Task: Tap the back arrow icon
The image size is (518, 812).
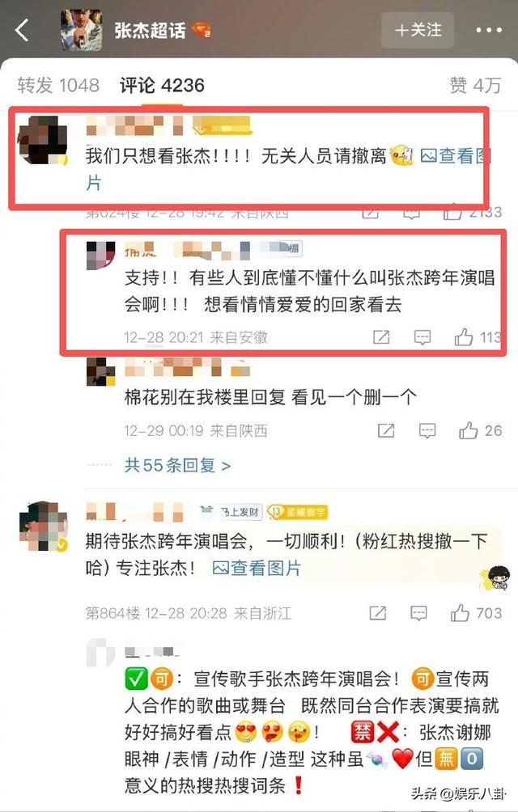Action: (x=22, y=31)
